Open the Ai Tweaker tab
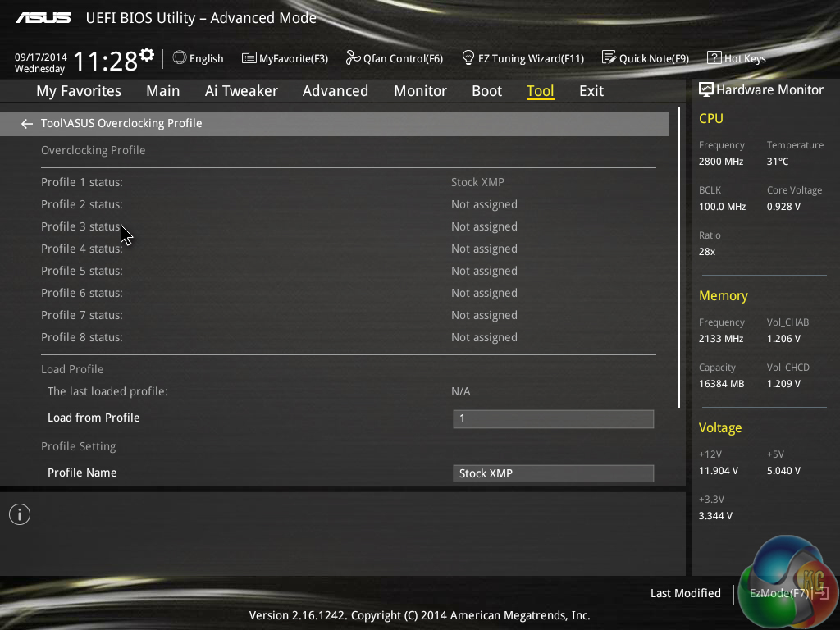The image size is (840, 630). pyautogui.click(x=241, y=91)
